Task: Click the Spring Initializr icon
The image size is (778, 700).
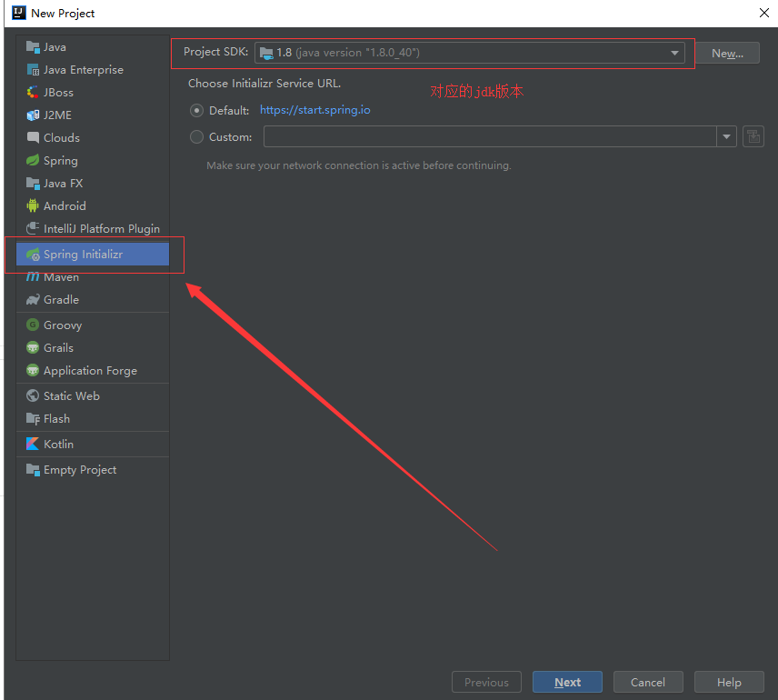Action: point(33,255)
